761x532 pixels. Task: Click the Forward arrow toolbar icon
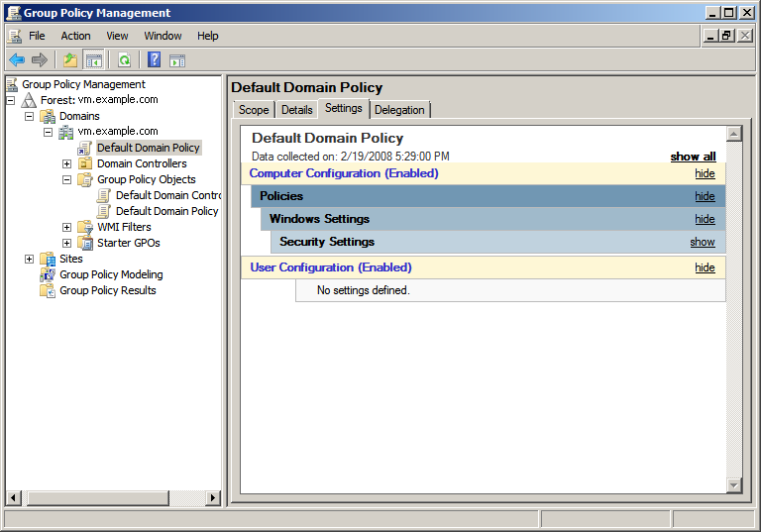pyautogui.click(x=40, y=60)
